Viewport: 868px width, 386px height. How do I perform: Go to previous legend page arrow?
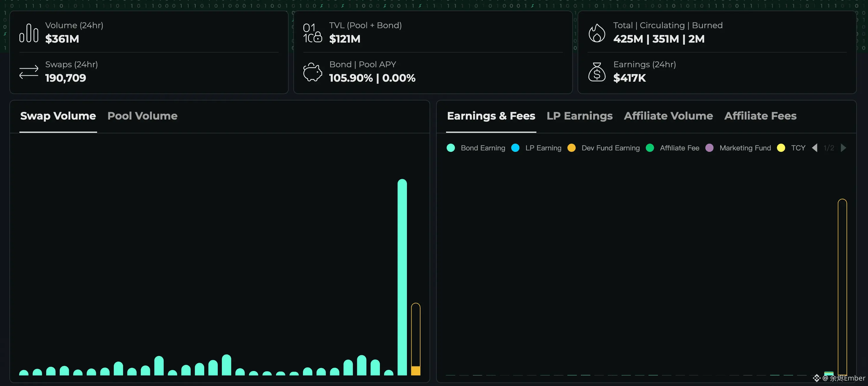(814, 148)
